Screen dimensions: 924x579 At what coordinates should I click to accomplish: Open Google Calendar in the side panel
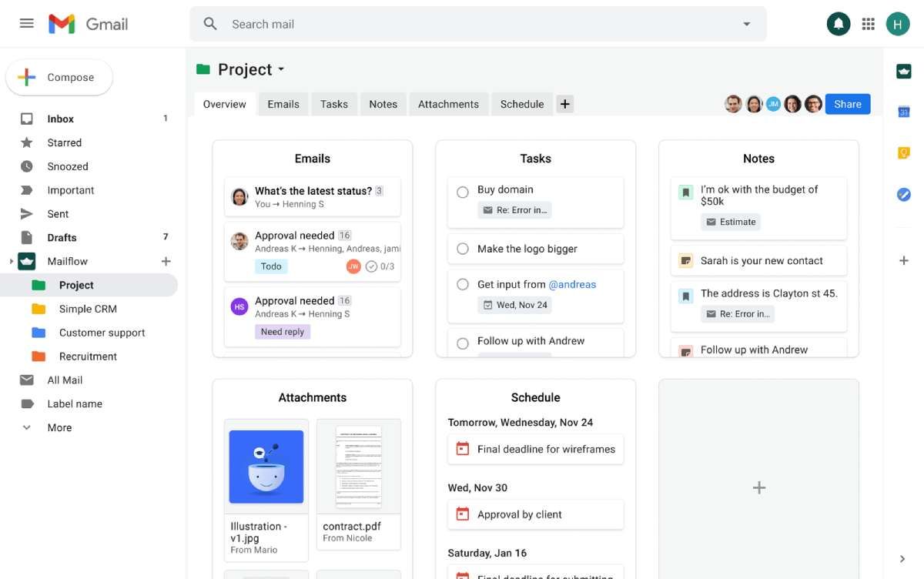tap(904, 112)
